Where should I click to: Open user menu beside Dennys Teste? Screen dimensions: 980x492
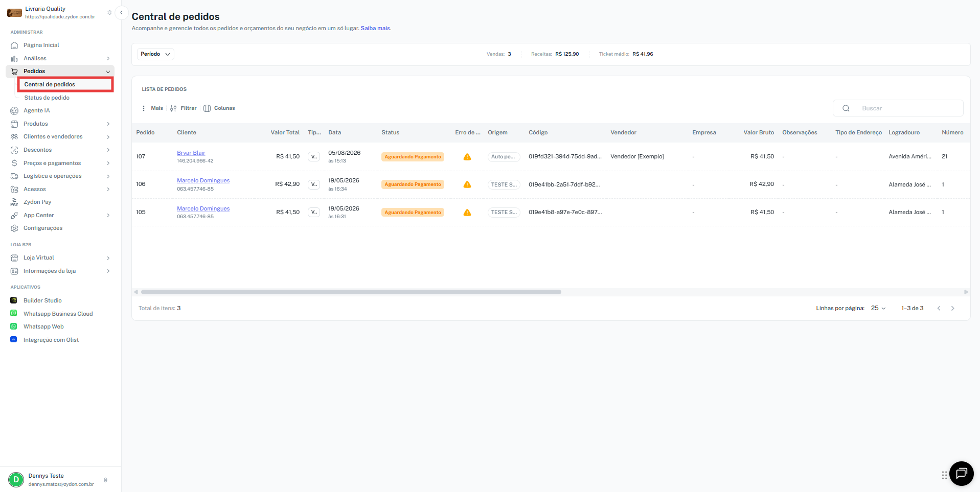click(105, 480)
